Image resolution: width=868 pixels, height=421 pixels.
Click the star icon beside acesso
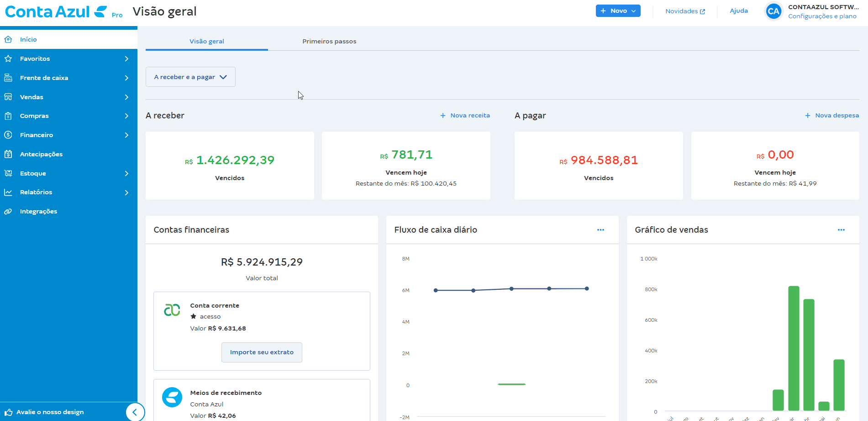194,316
